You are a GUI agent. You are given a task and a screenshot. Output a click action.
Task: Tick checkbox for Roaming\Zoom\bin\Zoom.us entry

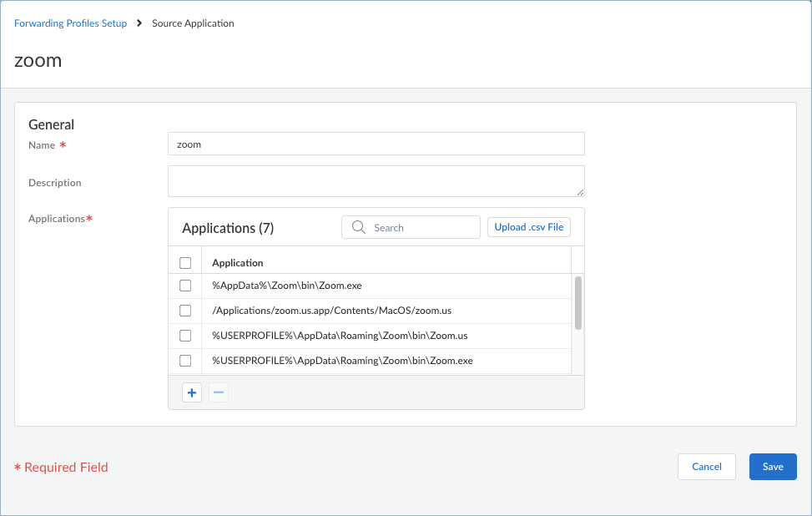(185, 336)
